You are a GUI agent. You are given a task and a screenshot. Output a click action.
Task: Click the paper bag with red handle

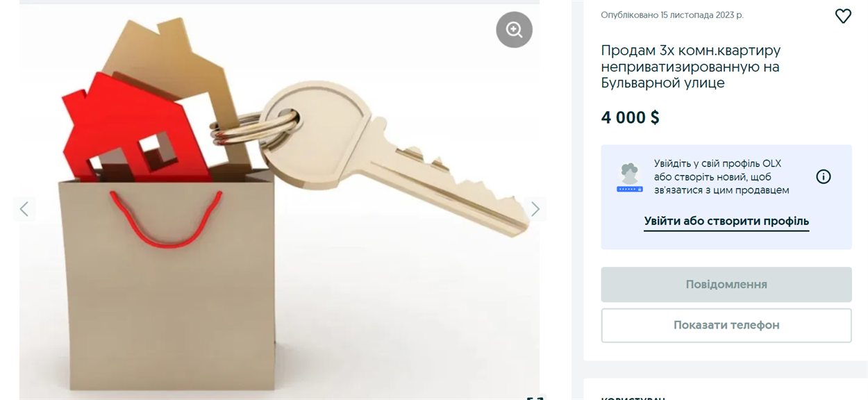tap(167, 278)
